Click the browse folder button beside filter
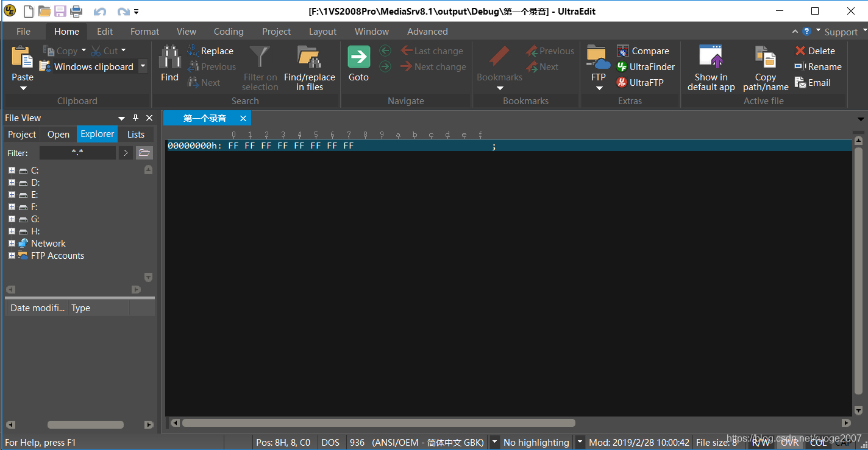 pyautogui.click(x=144, y=153)
